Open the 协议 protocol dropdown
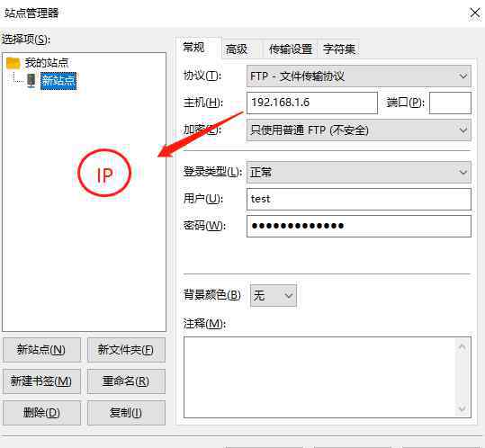The height and width of the screenshot is (448, 485). coord(359,76)
